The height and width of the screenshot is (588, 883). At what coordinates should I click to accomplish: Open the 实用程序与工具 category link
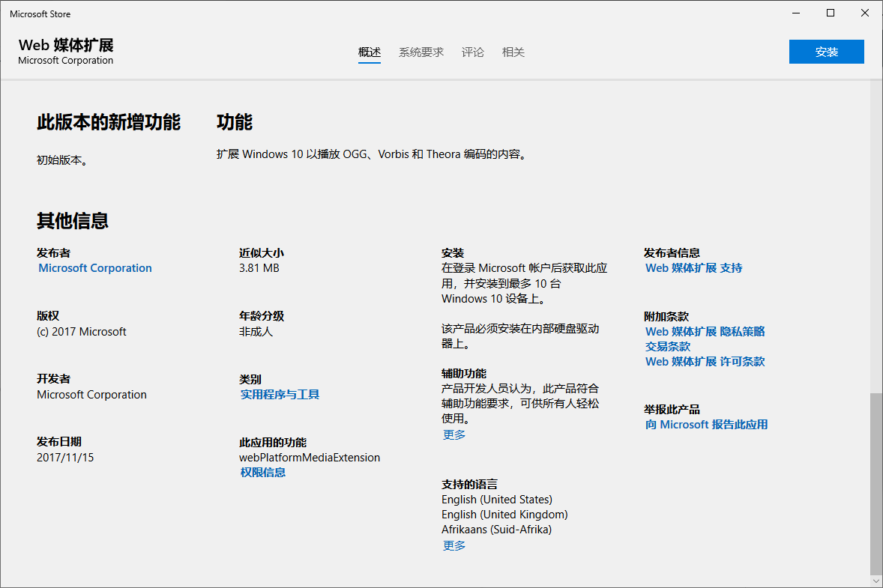tap(280, 394)
